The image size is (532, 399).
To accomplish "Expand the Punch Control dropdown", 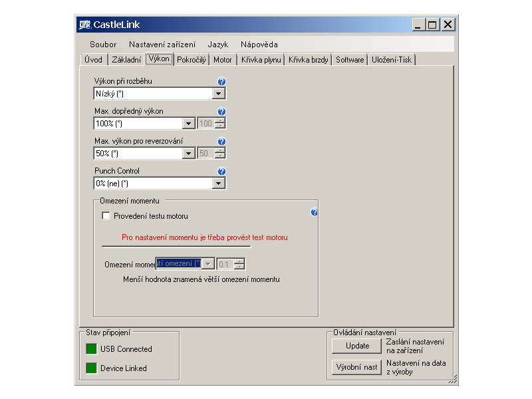I will point(218,184).
